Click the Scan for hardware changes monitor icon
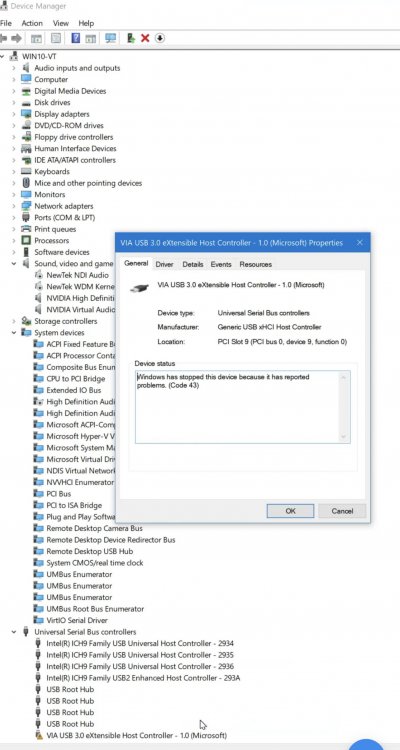The width and height of the screenshot is (400, 750). 111,38
